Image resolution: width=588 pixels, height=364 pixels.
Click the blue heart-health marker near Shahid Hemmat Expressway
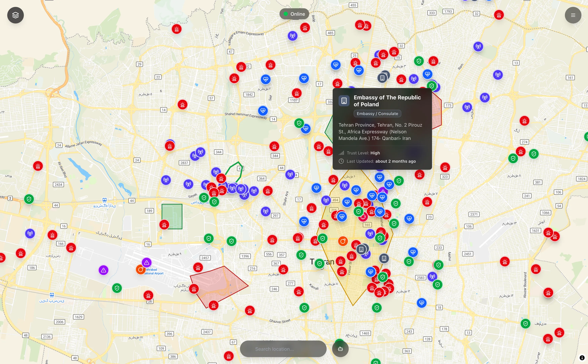coord(263,111)
